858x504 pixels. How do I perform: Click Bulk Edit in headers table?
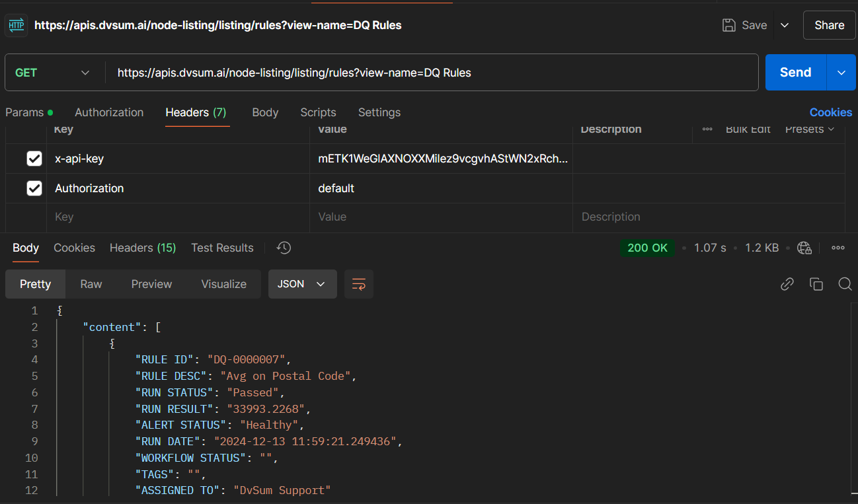(x=748, y=129)
